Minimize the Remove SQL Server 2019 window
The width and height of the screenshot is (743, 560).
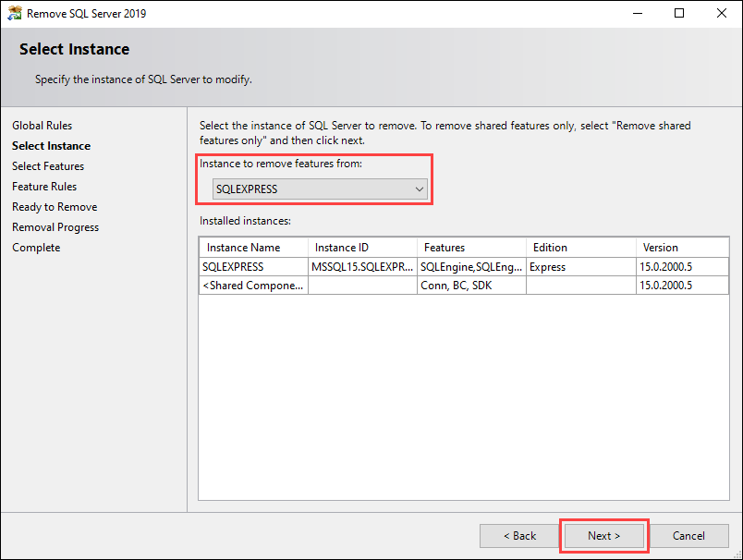pyautogui.click(x=638, y=13)
